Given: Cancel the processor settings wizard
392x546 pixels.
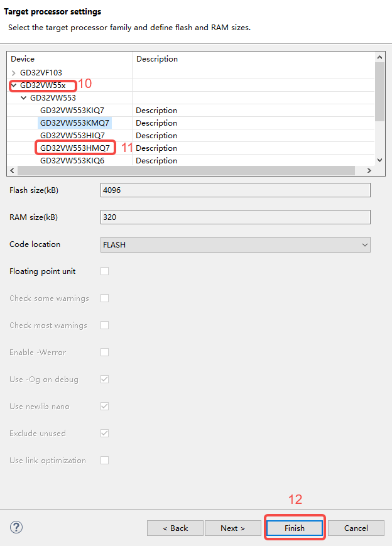Looking at the screenshot, I should point(356,528).
